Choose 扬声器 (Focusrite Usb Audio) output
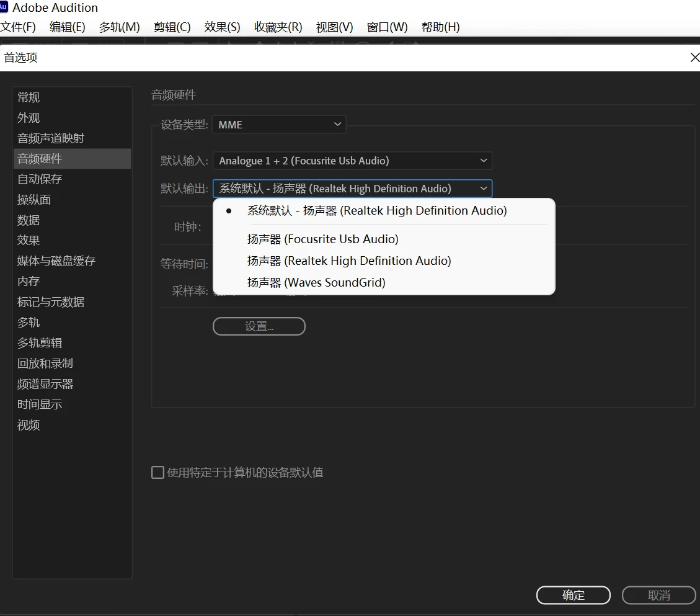Viewport: 700px width, 616px height. click(384, 239)
